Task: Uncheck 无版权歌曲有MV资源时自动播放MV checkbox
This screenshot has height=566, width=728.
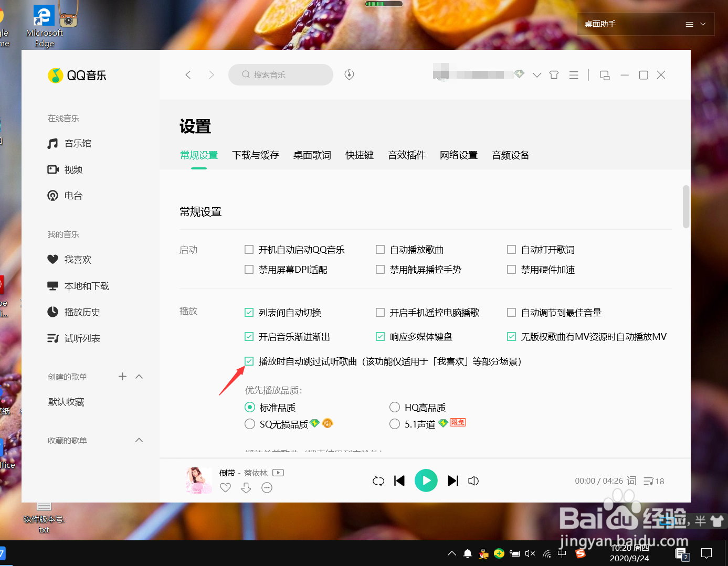Action: tap(511, 336)
